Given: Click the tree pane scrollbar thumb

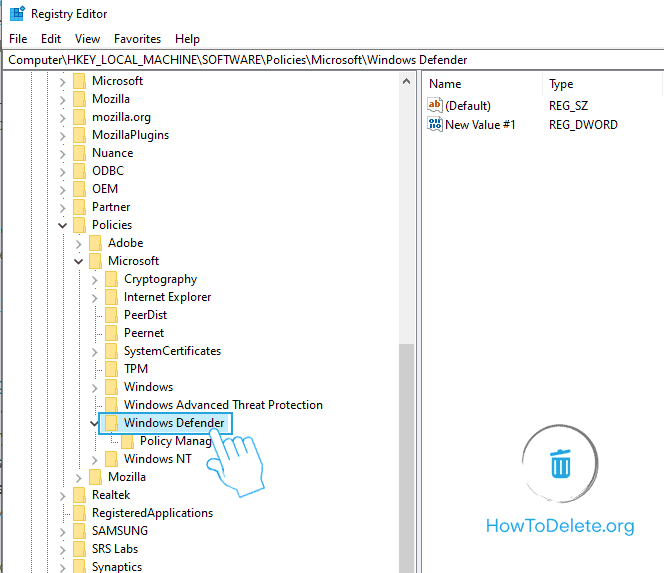Looking at the screenshot, I should (407, 458).
